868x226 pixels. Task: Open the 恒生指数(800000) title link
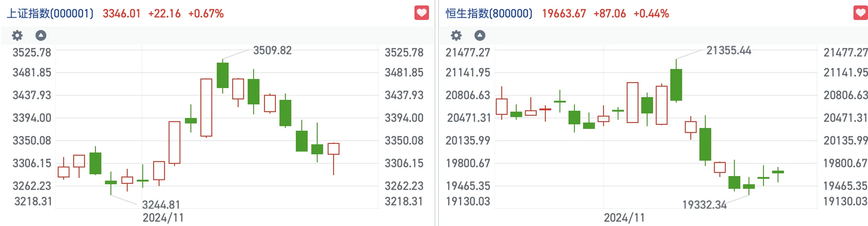489,14
